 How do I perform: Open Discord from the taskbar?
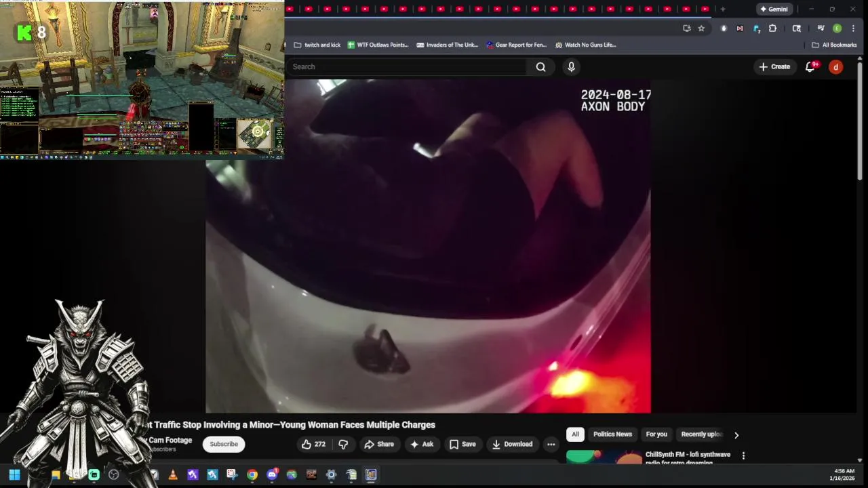[x=272, y=475]
